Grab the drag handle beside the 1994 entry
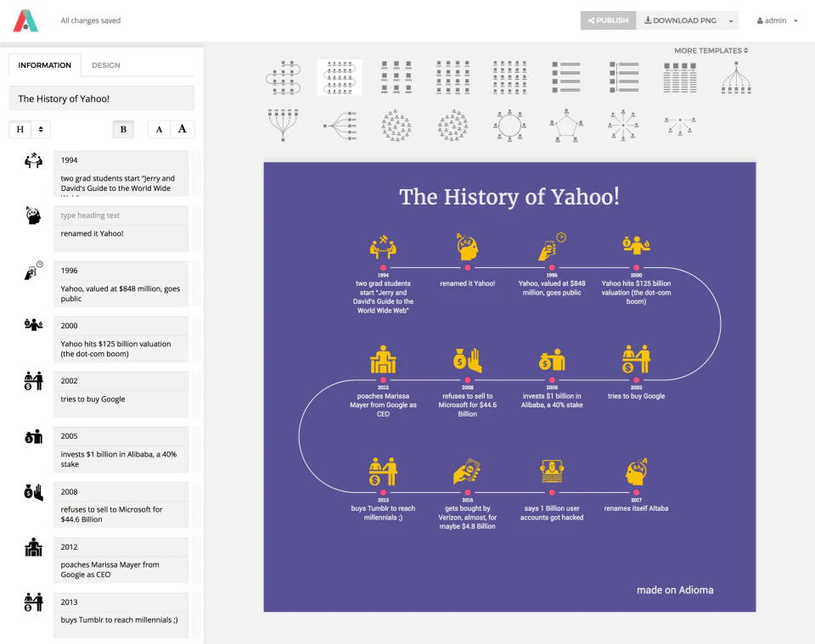The image size is (815, 644). tap(196, 173)
